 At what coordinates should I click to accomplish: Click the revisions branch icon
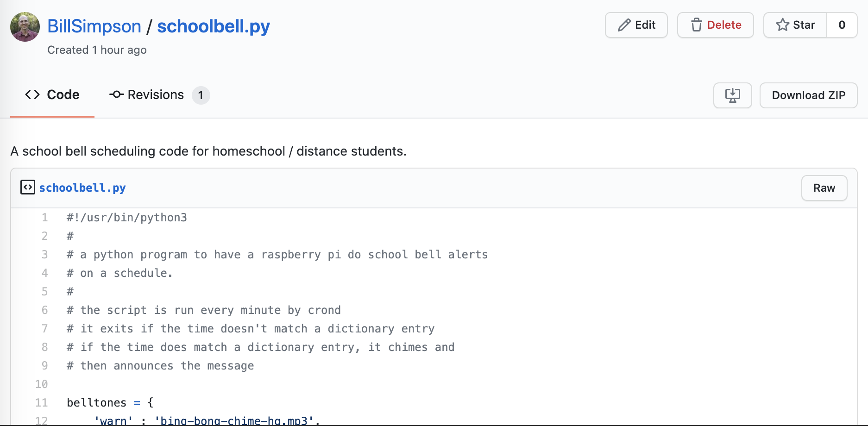tap(116, 94)
